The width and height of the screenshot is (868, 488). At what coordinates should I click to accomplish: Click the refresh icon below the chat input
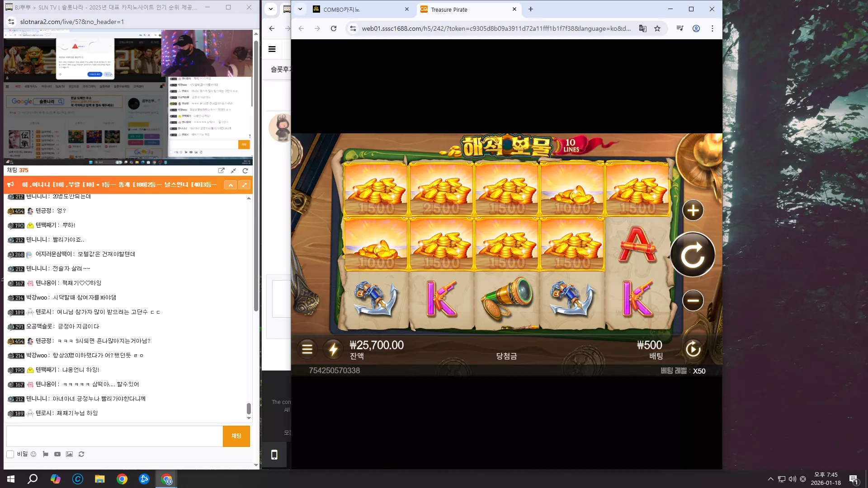[x=81, y=454]
